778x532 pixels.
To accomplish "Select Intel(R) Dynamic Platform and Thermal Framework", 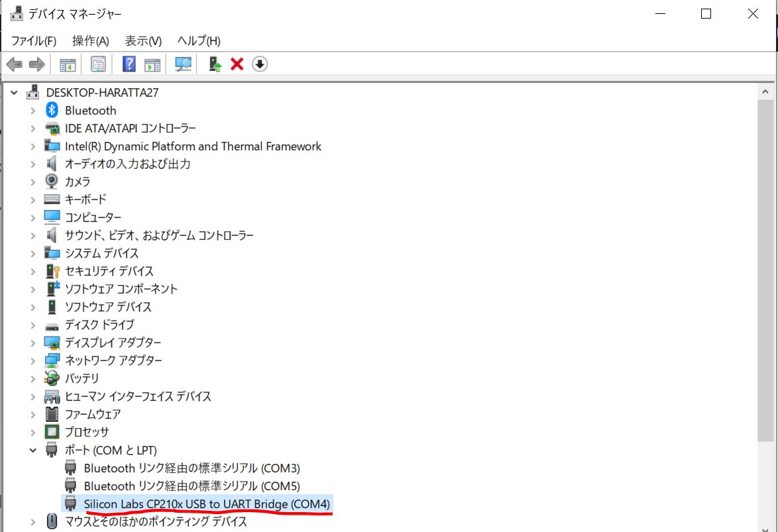I will click(x=193, y=146).
